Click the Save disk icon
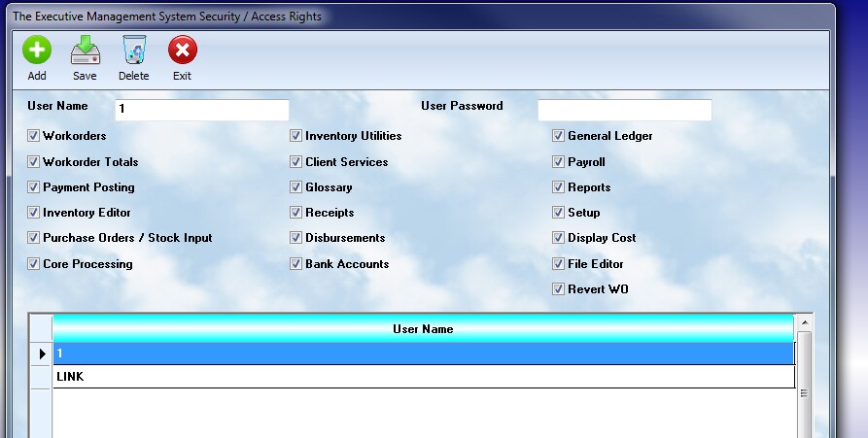 pyautogui.click(x=85, y=51)
